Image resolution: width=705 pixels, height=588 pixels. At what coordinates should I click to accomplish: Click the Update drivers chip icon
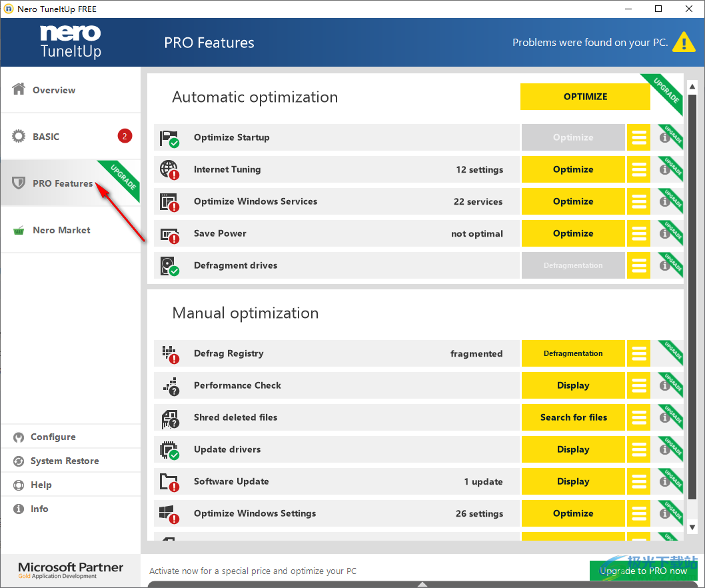[x=169, y=451]
